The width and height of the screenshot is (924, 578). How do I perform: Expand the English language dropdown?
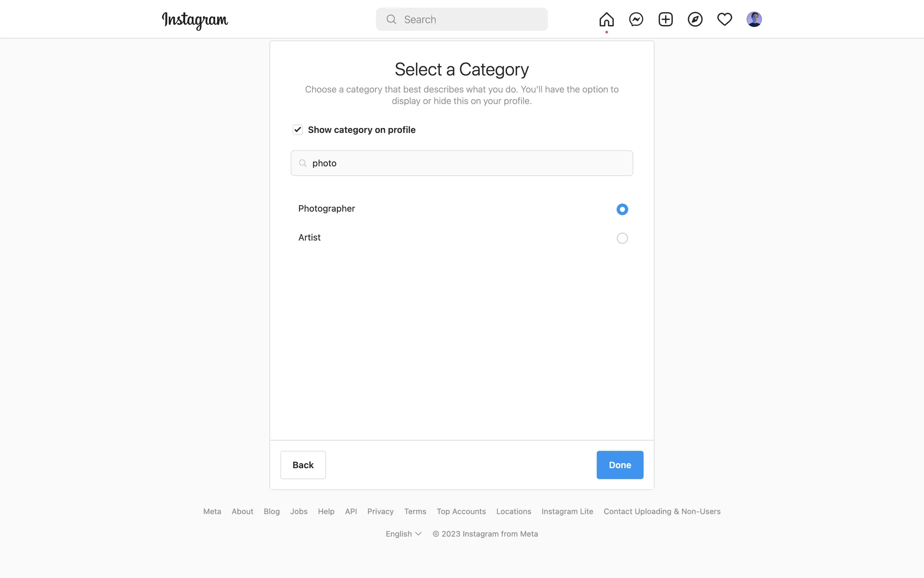coord(403,534)
